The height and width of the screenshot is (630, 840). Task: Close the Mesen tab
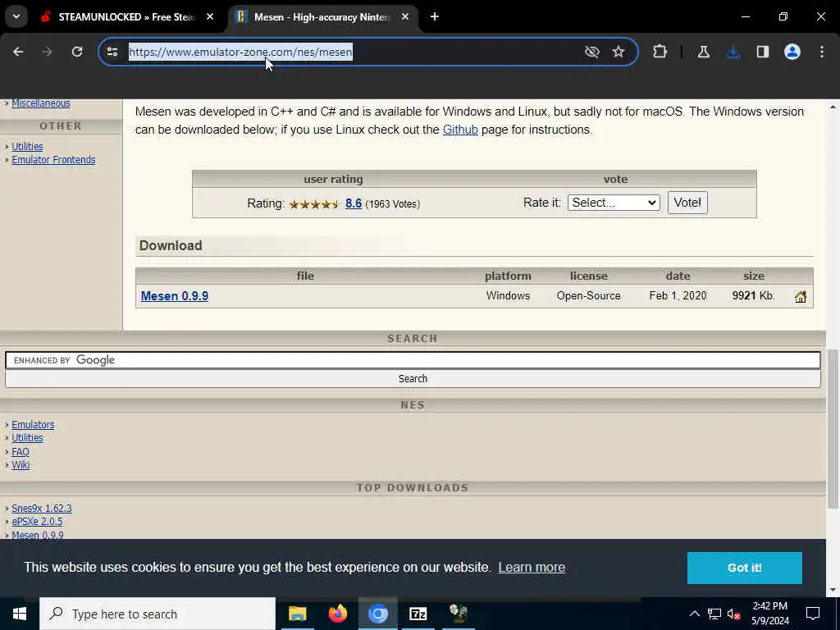coord(405,16)
